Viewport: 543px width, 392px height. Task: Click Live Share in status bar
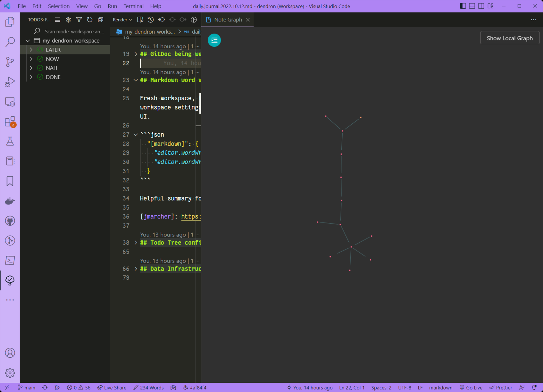[x=112, y=388]
